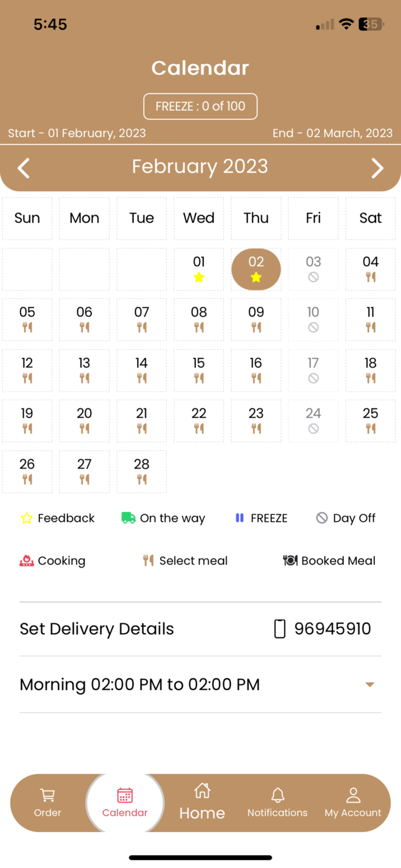This screenshot has height=868, width=401.
Task: Tap the phone number 96945910
Action: click(333, 629)
